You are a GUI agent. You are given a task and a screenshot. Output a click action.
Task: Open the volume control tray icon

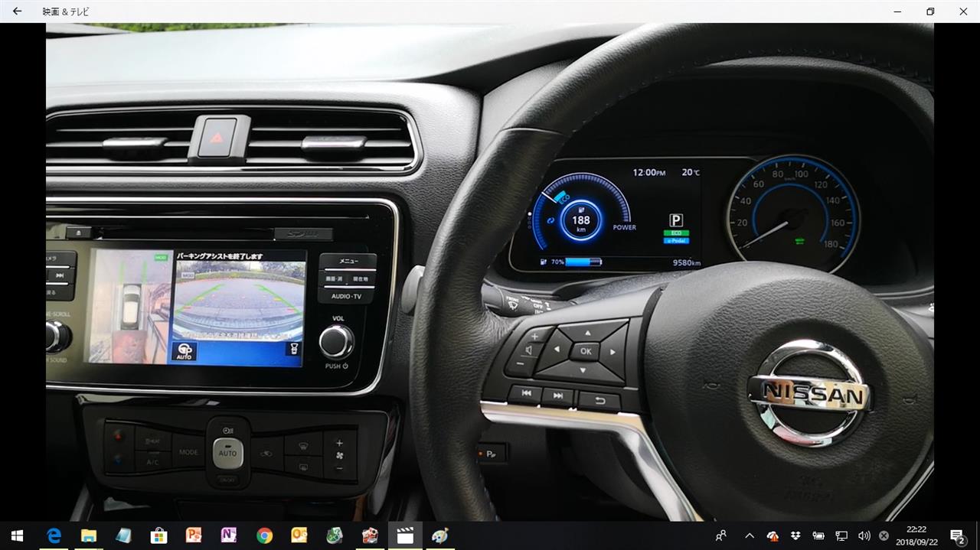click(x=864, y=535)
